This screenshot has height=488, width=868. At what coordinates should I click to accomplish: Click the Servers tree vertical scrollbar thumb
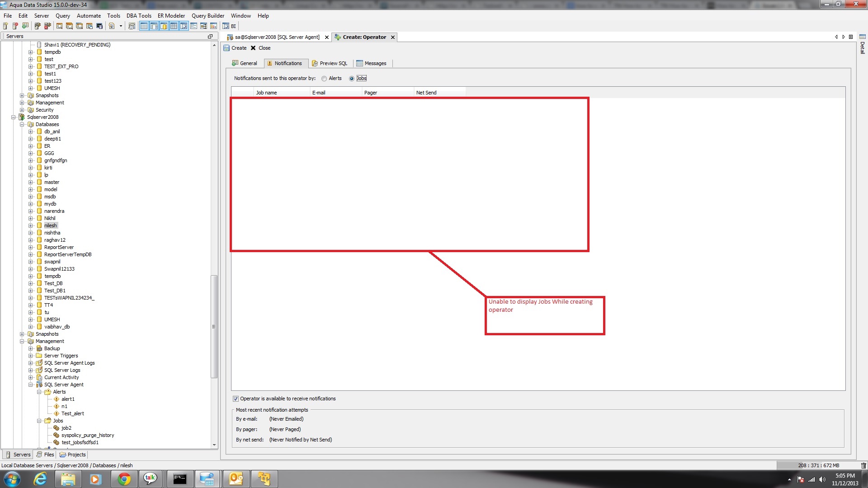tap(214, 327)
